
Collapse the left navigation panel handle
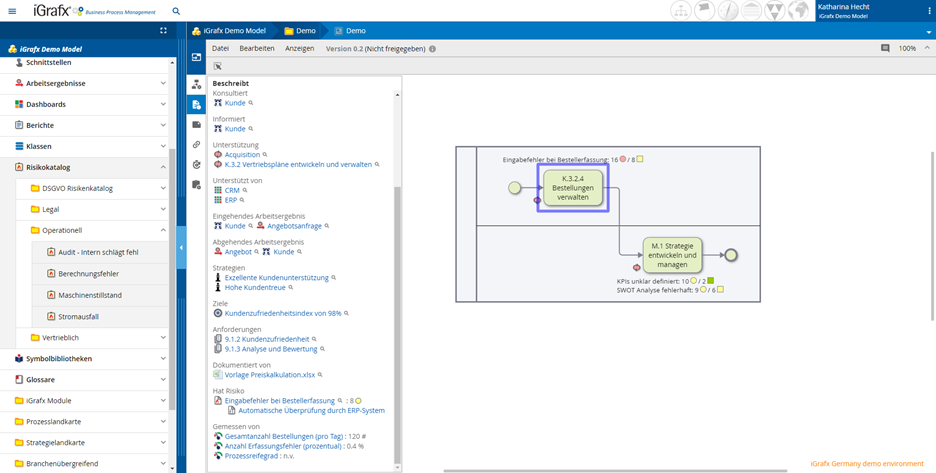pyautogui.click(x=181, y=247)
